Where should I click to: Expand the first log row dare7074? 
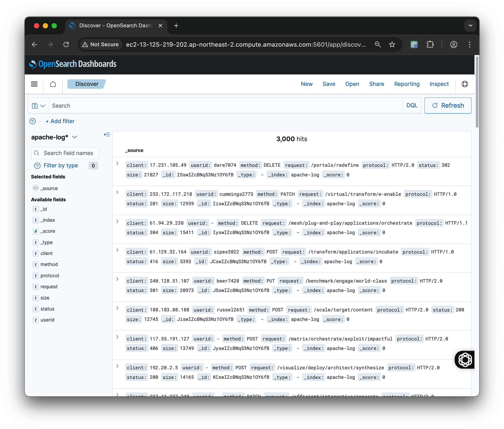(117, 163)
